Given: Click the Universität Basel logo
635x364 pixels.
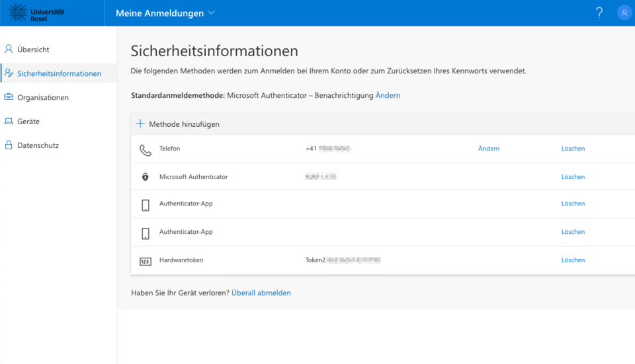Looking at the screenshot, I should point(38,13).
